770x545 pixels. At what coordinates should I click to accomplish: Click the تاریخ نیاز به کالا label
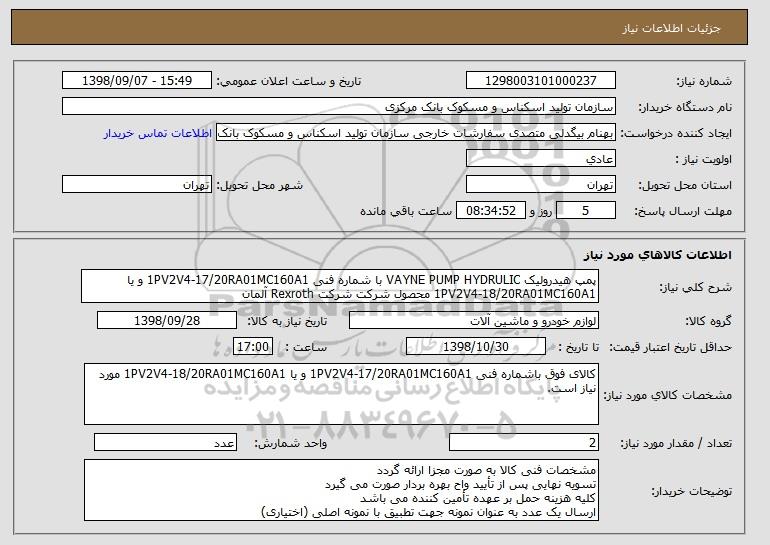[x=287, y=322]
